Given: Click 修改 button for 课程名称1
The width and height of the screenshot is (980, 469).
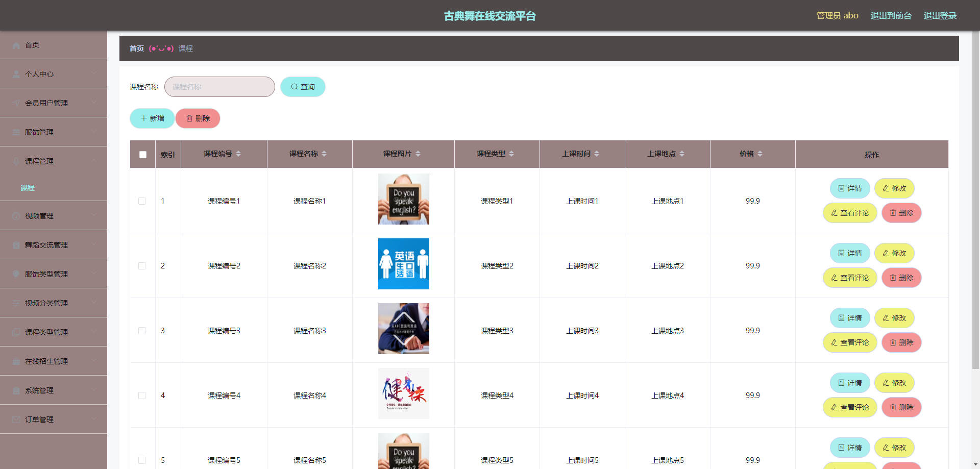Looking at the screenshot, I should (894, 188).
